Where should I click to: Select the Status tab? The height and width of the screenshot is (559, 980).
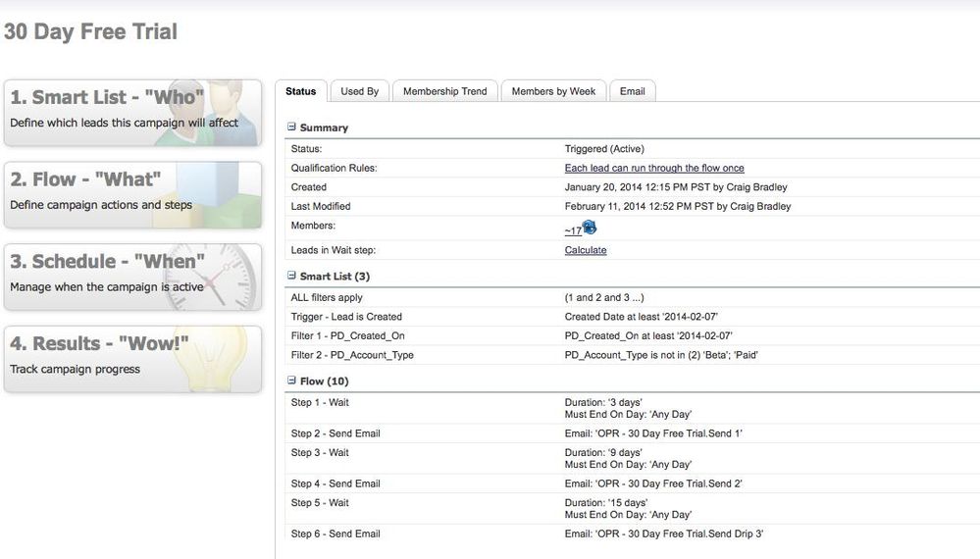point(300,91)
